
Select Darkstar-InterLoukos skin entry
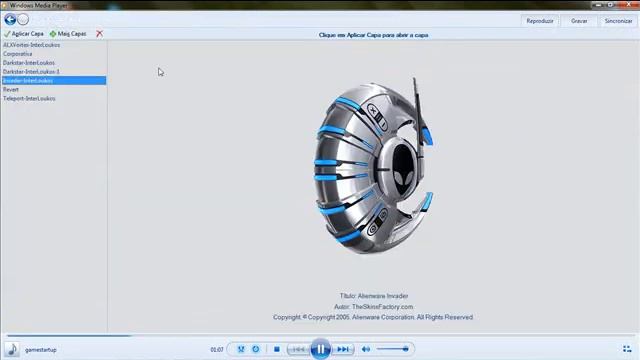coord(54,63)
